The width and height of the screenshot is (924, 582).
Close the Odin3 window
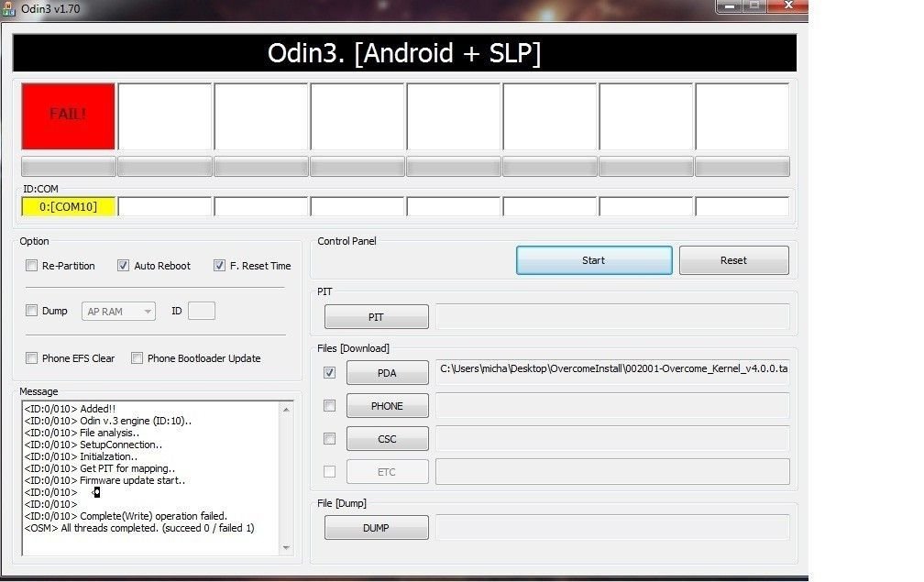788,5
